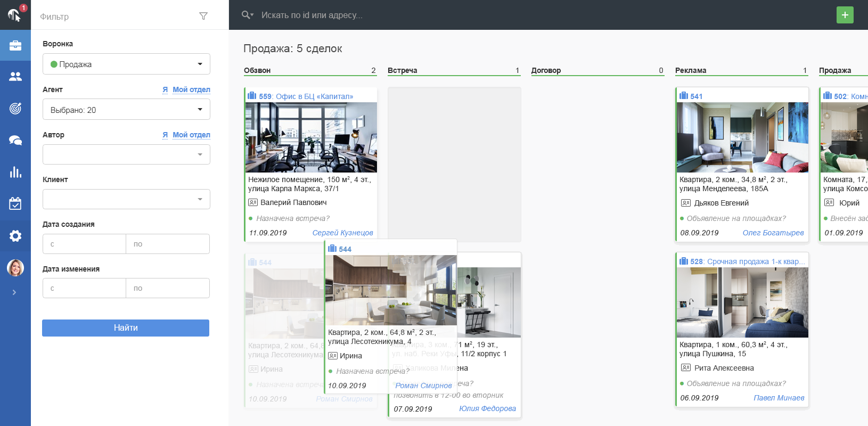The width and height of the screenshot is (868, 426).
Task: Add a new deal with the green plus button
Action: click(845, 15)
